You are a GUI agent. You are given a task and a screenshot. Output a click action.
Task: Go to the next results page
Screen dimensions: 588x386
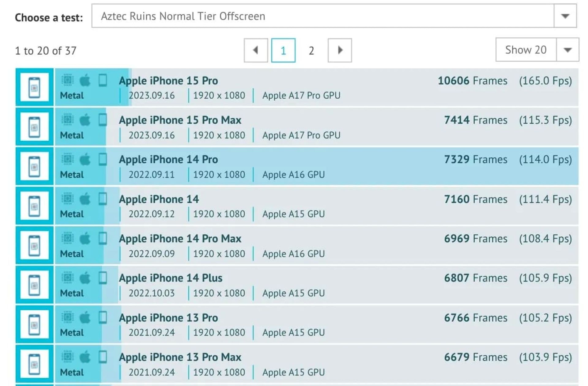click(340, 50)
